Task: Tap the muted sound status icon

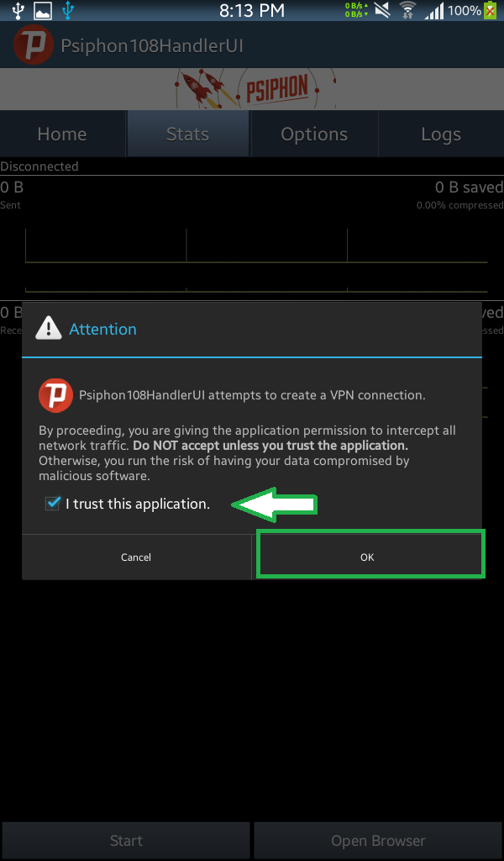Action: tap(382, 10)
